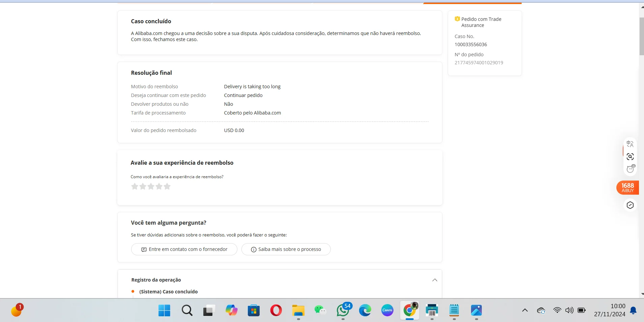The image size is (644, 322).
Task: Open the printer scanner app on taskbar
Action: point(432,310)
